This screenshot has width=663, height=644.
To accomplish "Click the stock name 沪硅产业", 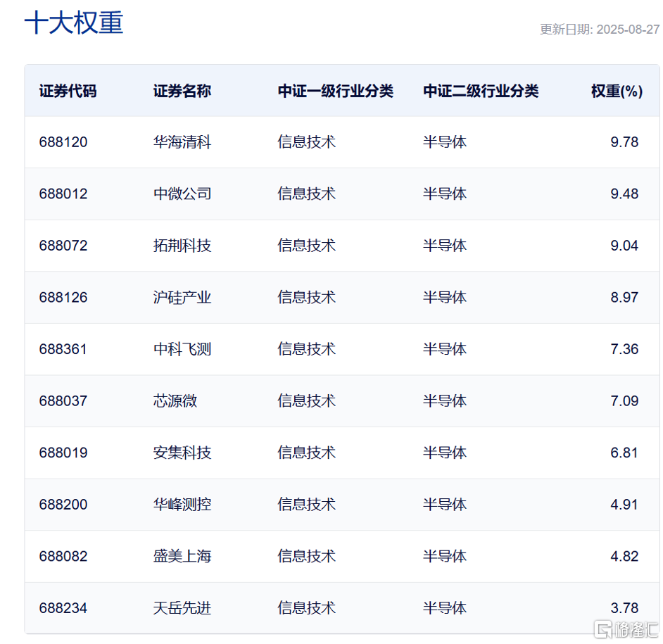I will pos(182,297).
